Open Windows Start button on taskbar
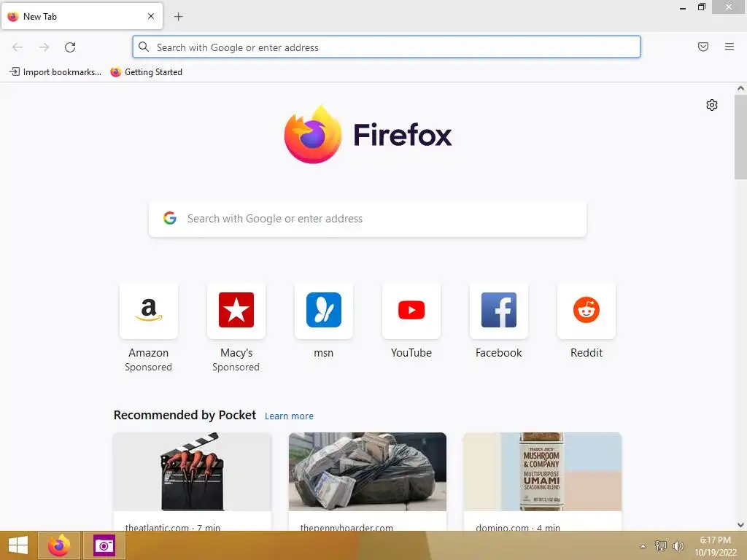 click(18, 545)
